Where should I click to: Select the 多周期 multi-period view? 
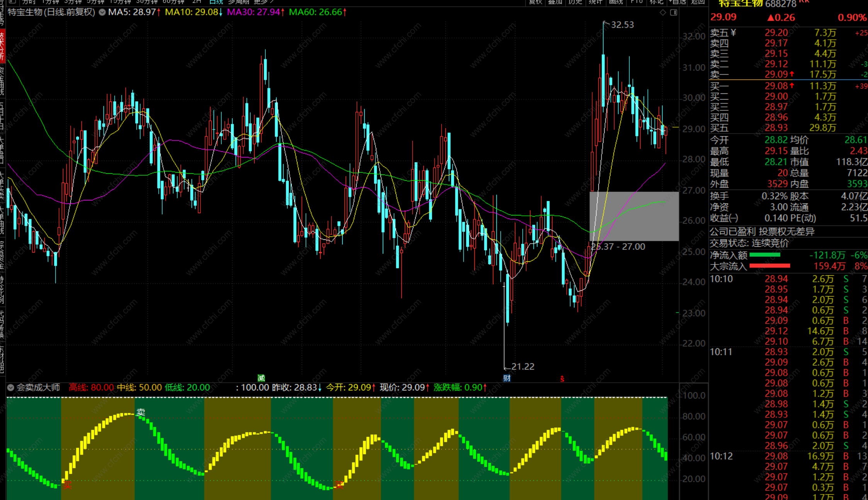tap(238, 2)
